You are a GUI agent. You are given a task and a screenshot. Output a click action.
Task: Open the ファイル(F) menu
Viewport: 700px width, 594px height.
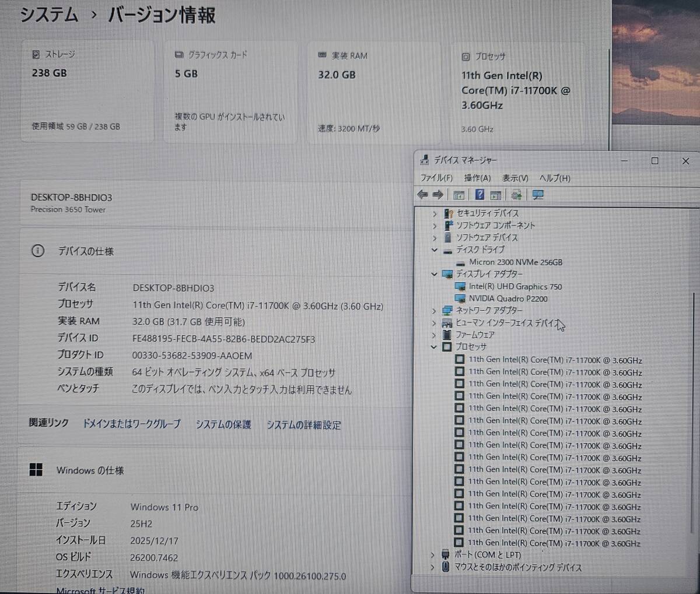(x=436, y=178)
